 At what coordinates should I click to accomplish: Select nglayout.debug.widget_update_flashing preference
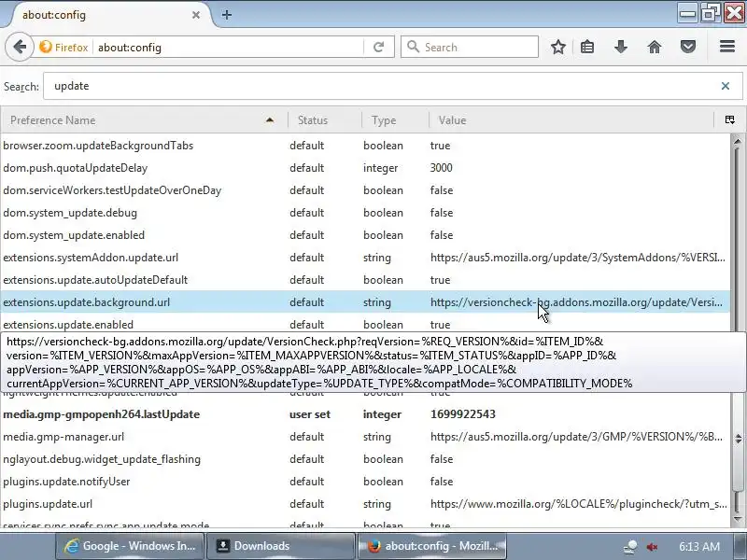tap(365, 458)
